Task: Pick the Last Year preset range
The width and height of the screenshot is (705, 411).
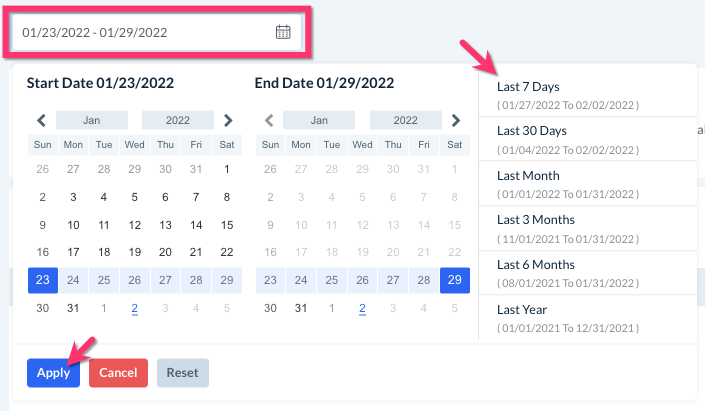Action: pos(568,318)
